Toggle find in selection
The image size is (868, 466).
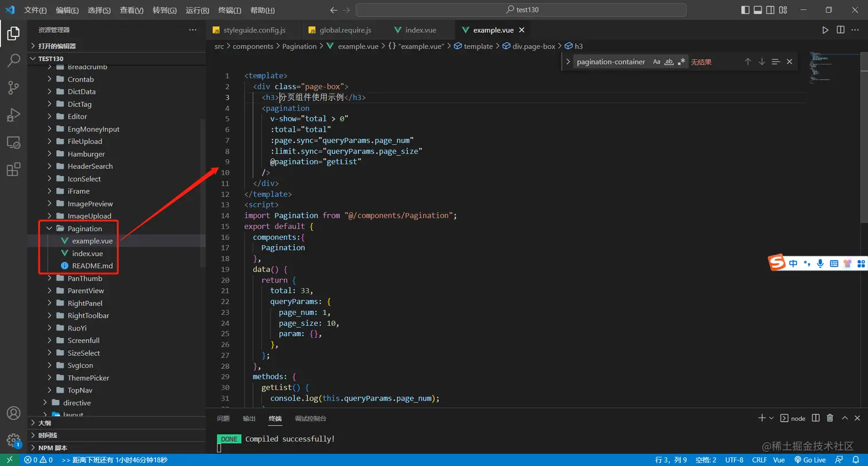tap(776, 61)
